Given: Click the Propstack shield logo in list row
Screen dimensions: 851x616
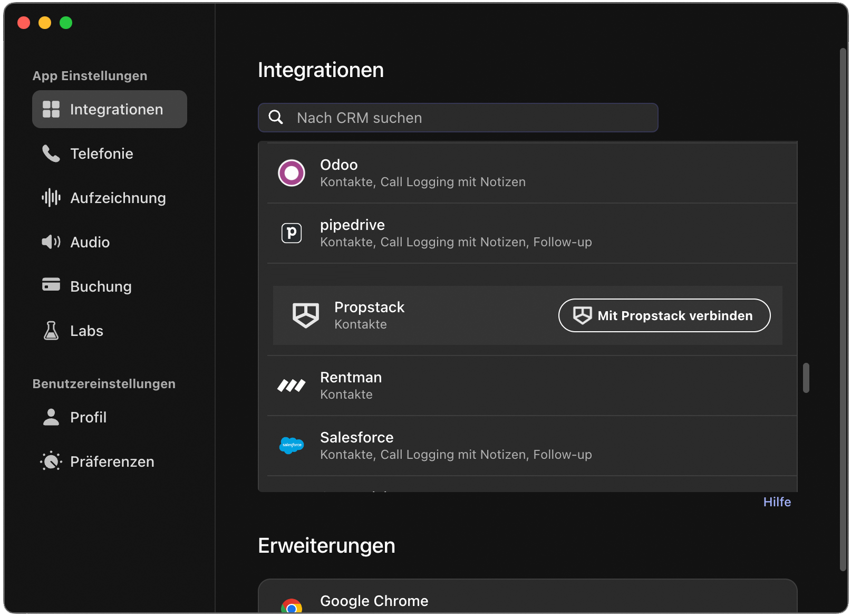Looking at the screenshot, I should pyautogui.click(x=306, y=315).
